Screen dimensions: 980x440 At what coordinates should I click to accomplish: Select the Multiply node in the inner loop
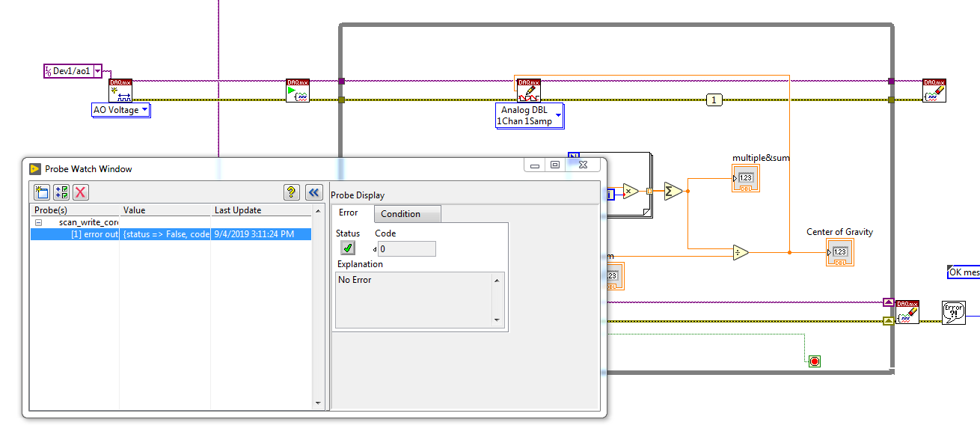(631, 192)
